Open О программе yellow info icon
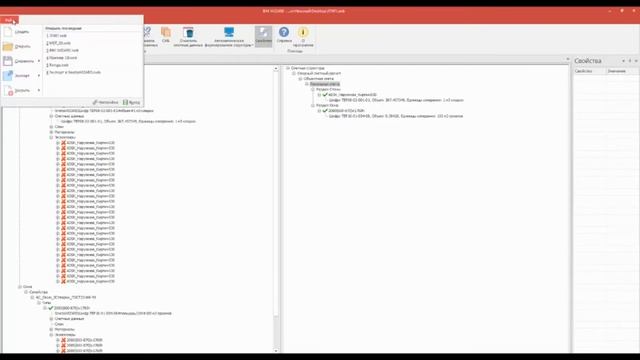Image resolution: width=640 pixels, height=360 pixels. [x=303, y=32]
